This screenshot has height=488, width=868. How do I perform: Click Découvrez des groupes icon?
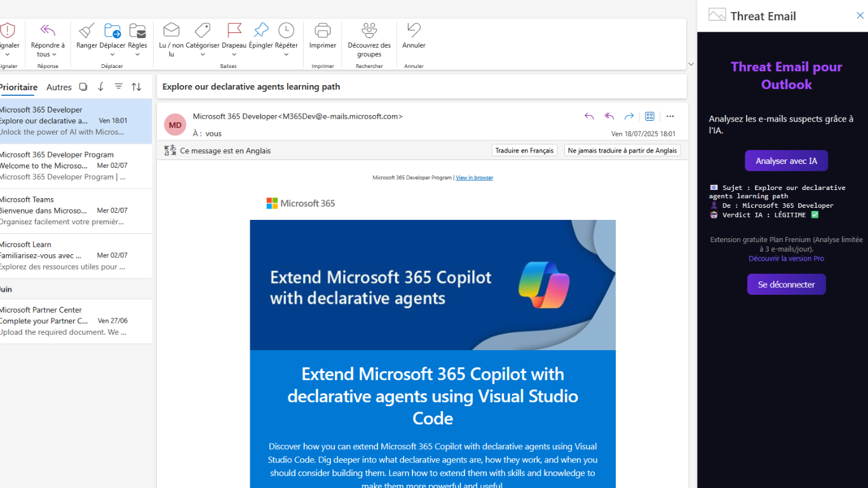coord(369,30)
